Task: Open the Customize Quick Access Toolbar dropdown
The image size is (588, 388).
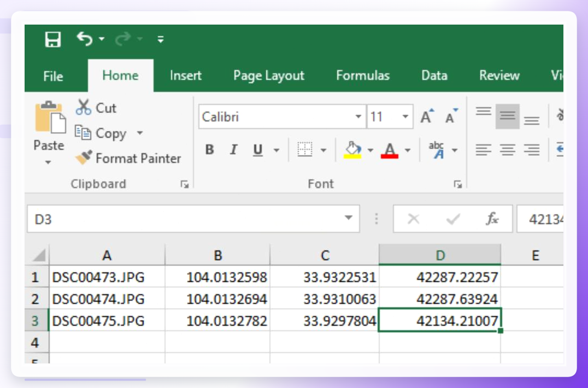Action: pyautogui.click(x=161, y=39)
